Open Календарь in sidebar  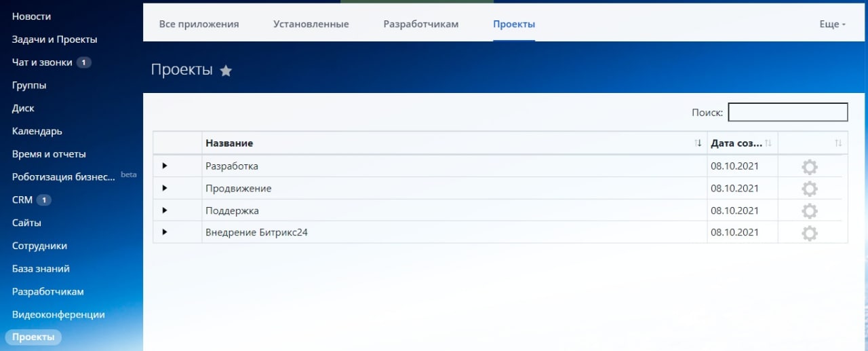click(x=37, y=131)
